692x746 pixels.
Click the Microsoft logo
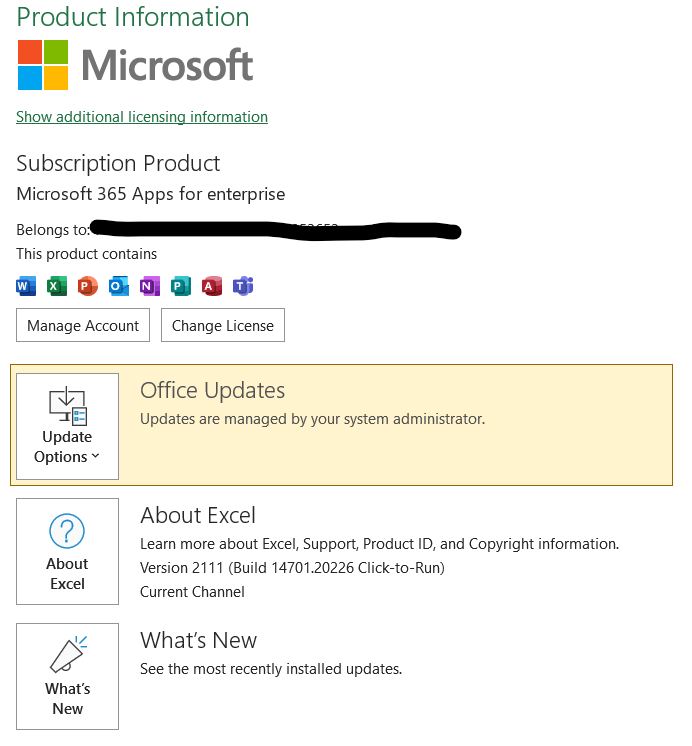pyautogui.click(x=135, y=65)
